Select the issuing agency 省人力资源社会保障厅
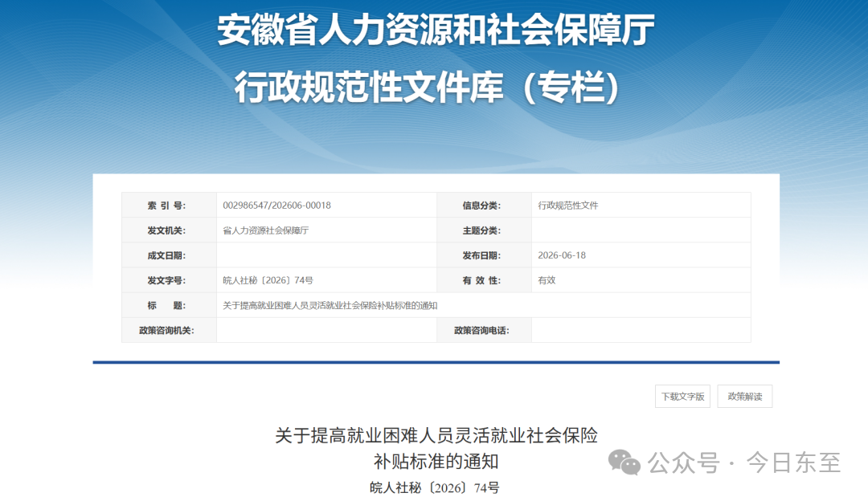The image size is (868, 497). [x=266, y=230]
